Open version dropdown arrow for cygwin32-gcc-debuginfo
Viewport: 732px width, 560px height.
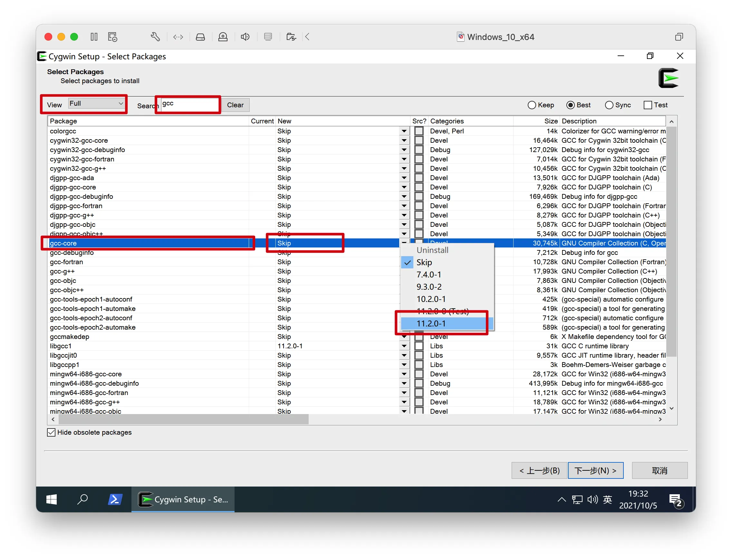404,150
